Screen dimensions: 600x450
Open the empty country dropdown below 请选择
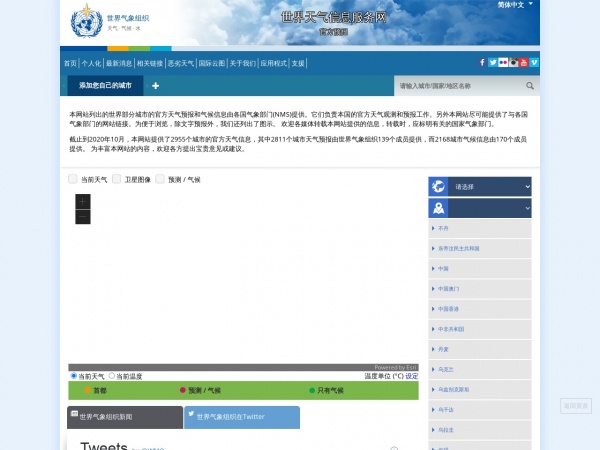click(x=489, y=208)
